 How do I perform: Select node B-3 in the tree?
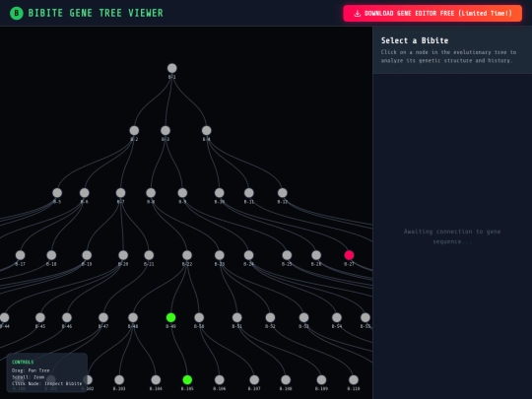tap(166, 130)
